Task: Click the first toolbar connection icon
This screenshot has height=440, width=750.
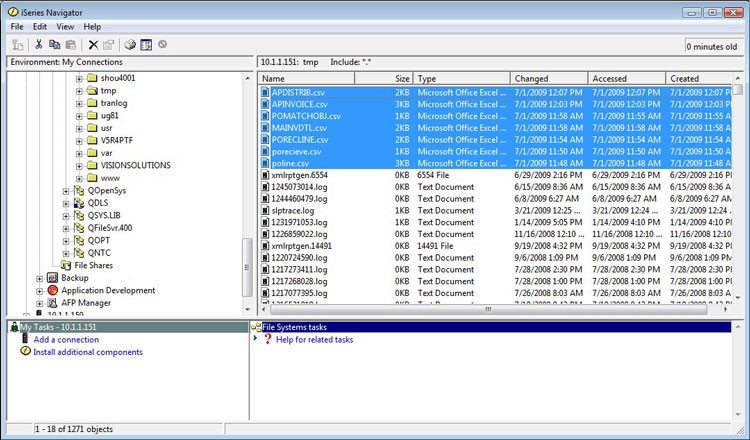Action: [x=18, y=45]
